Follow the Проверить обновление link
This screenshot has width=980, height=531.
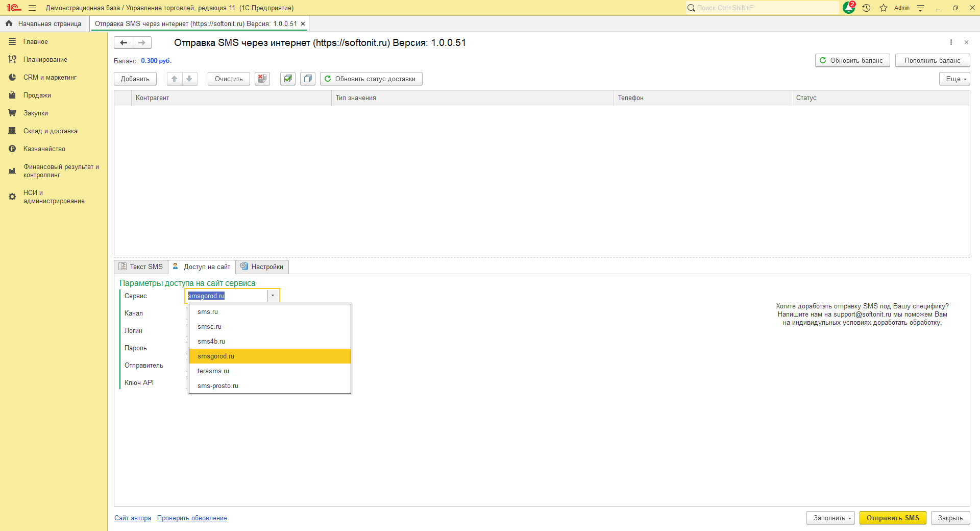point(192,518)
